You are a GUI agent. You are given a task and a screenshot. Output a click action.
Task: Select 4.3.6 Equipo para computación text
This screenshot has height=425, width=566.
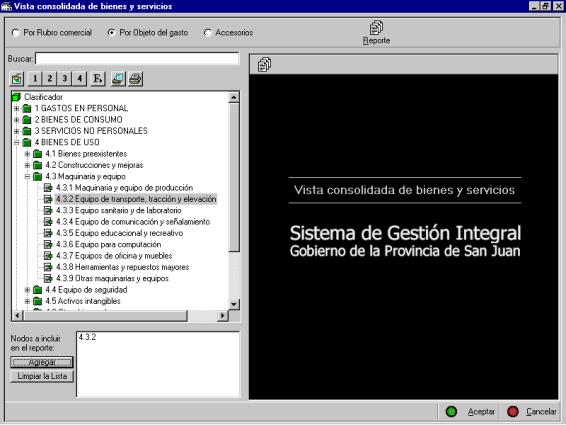pos(109,244)
